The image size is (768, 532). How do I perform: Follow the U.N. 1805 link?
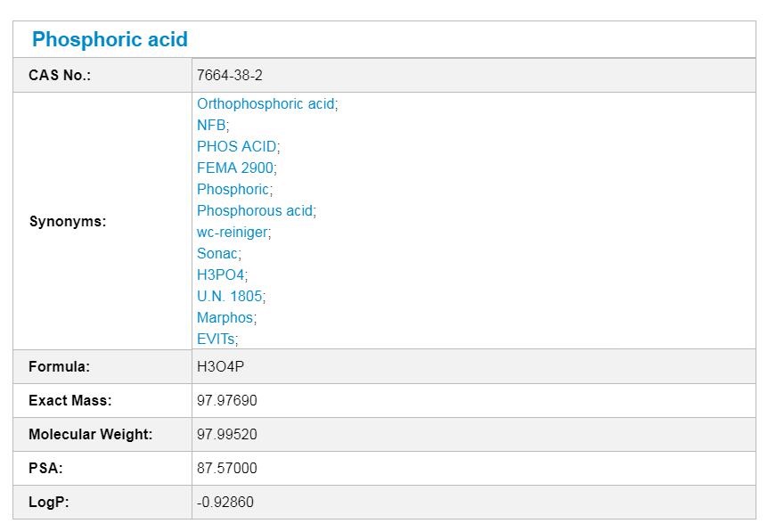point(230,297)
